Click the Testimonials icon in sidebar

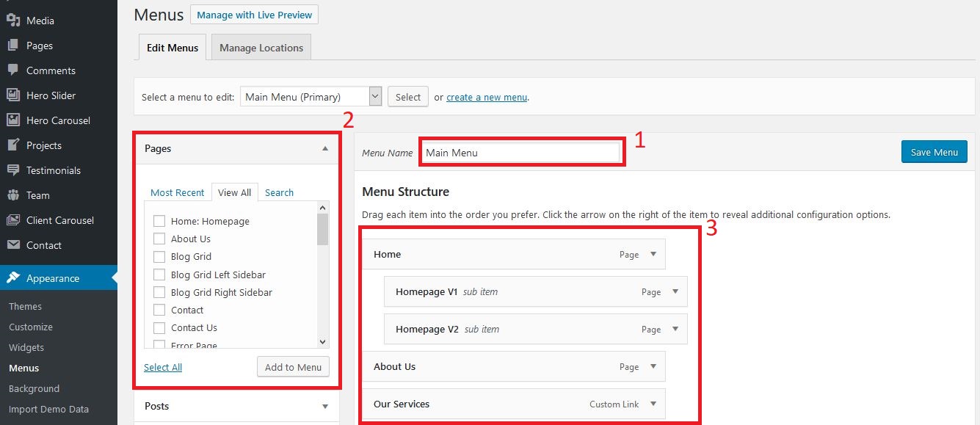(13, 170)
